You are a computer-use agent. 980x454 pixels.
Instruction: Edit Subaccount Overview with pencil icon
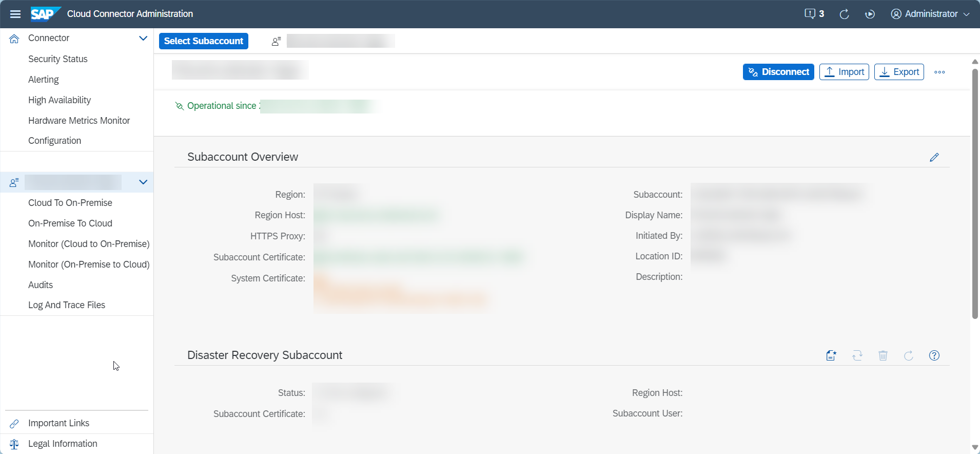point(934,157)
